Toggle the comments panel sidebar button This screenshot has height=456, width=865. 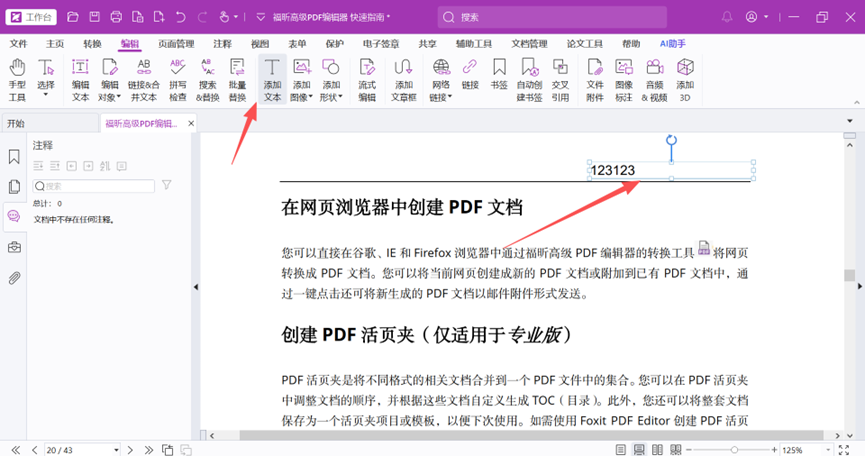click(14, 216)
